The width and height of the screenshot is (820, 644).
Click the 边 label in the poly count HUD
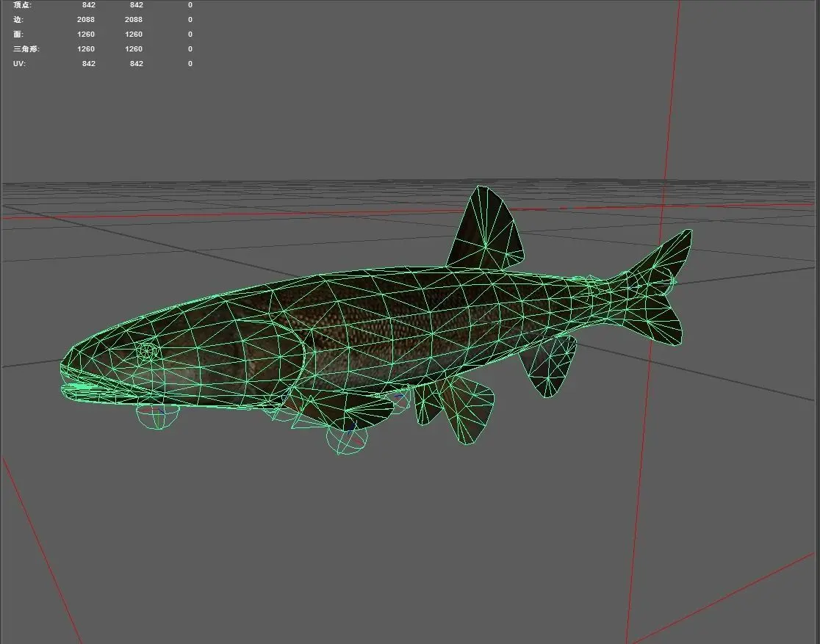click(x=18, y=19)
